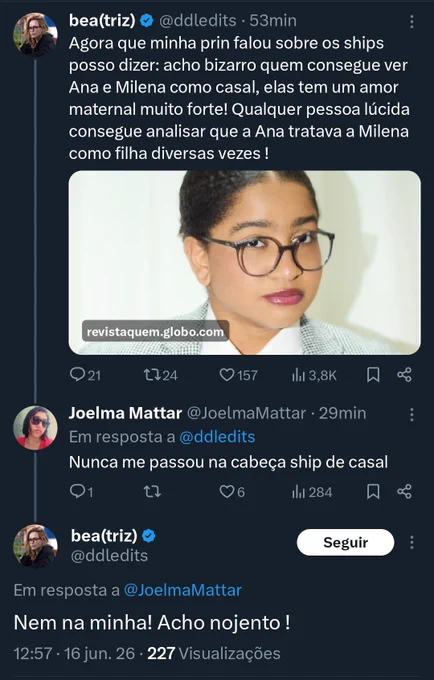
Task: Share Joelma Mattar's reply
Action: click(404, 491)
